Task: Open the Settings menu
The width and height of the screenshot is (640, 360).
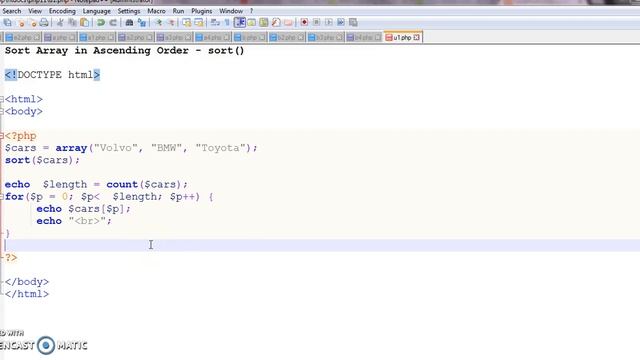Action: [129, 11]
